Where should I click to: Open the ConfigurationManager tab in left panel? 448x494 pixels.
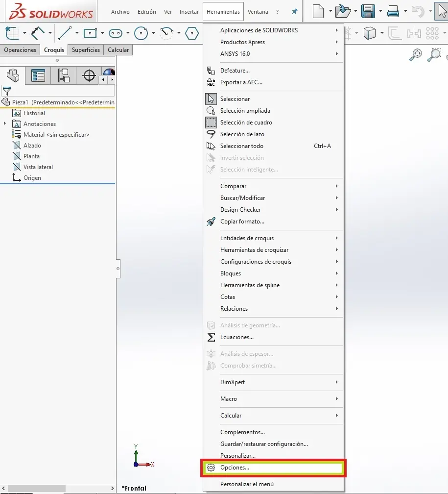(x=63, y=76)
